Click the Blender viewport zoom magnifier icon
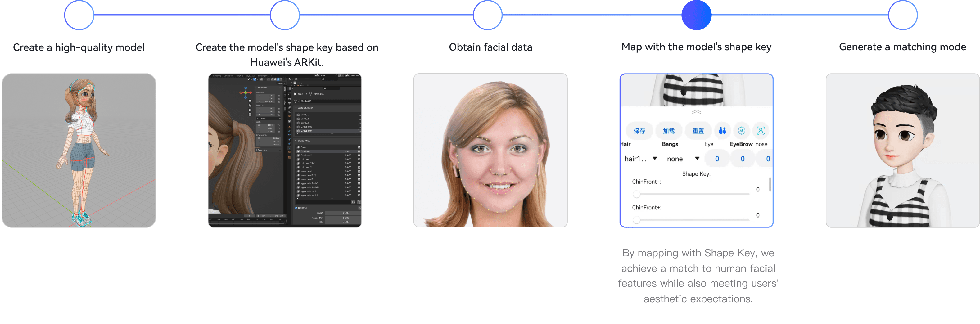Image resolution: width=980 pixels, height=324 pixels. click(250, 101)
